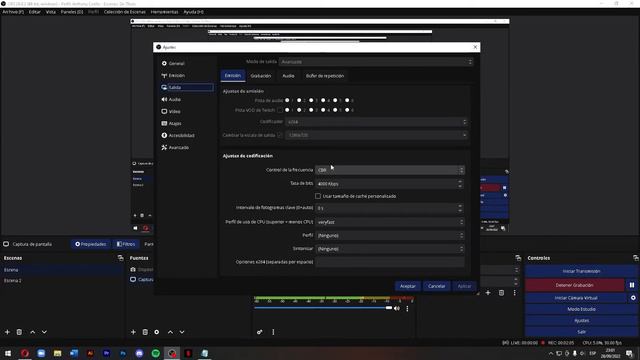Adjust the audio mixer volume slider
The height and width of the screenshot is (360, 640).
pyautogui.click(x=322, y=308)
